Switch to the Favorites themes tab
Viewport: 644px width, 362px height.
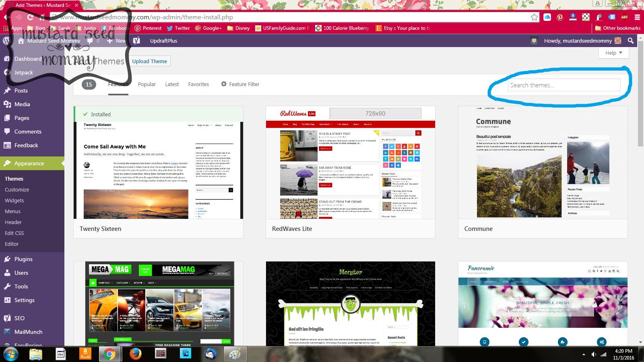click(x=199, y=84)
